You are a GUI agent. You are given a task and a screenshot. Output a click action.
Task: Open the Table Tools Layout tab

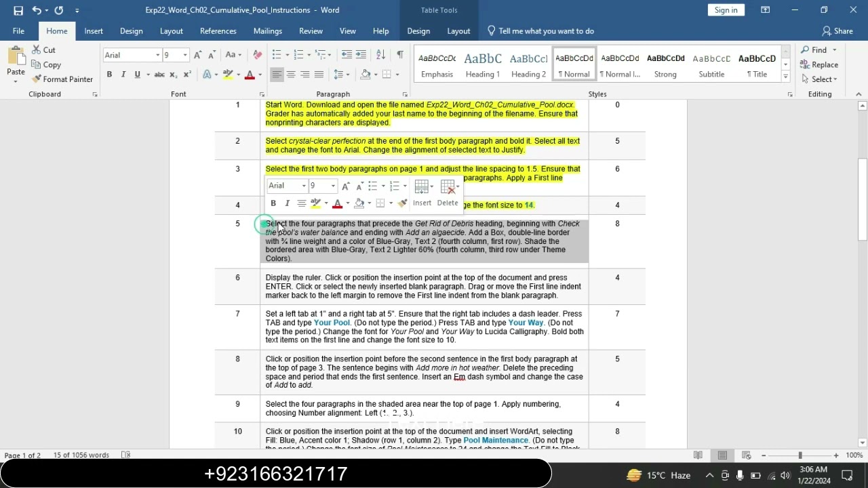(458, 31)
